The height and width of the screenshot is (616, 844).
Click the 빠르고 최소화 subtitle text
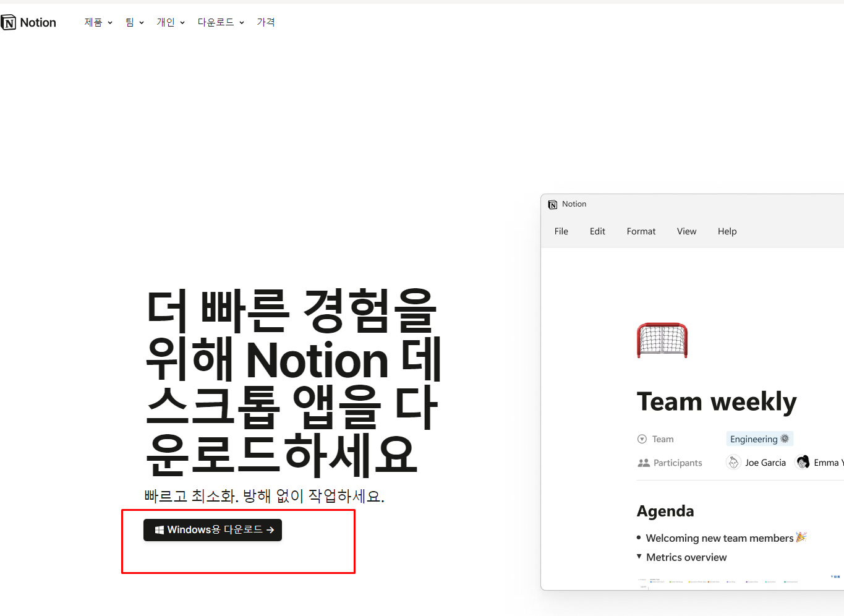(x=264, y=496)
